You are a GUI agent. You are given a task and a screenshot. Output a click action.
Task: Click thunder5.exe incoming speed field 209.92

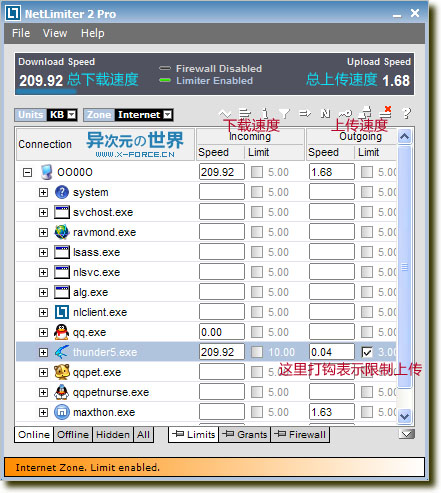[222, 352]
